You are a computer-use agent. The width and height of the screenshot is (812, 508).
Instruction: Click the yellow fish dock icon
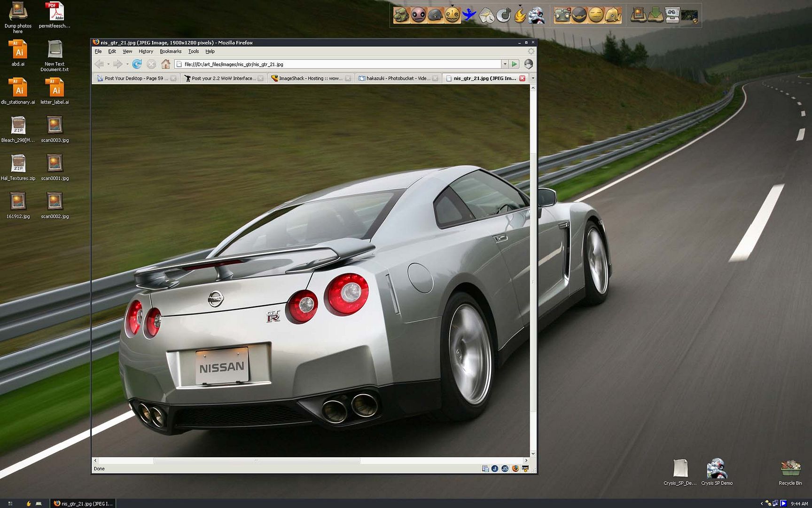(613, 15)
